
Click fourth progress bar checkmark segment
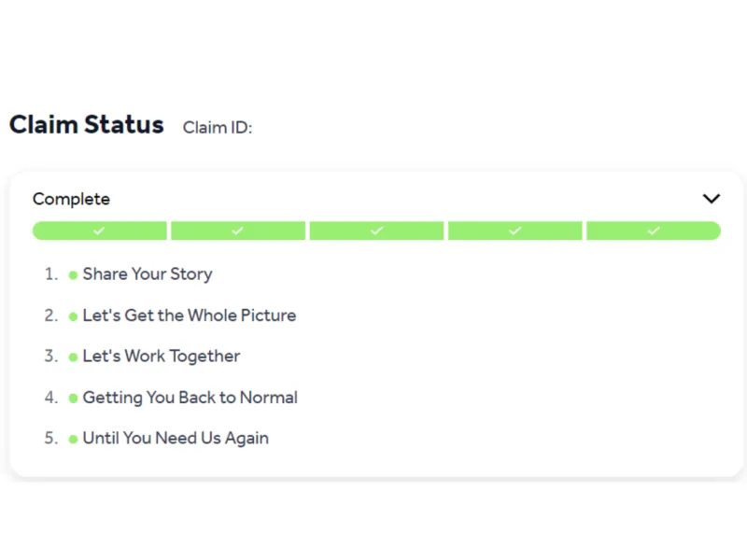[514, 231]
